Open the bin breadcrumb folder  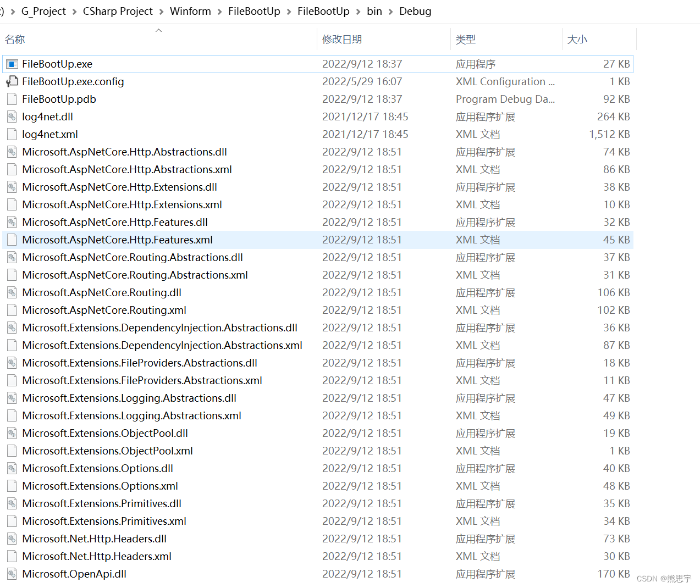(x=374, y=12)
